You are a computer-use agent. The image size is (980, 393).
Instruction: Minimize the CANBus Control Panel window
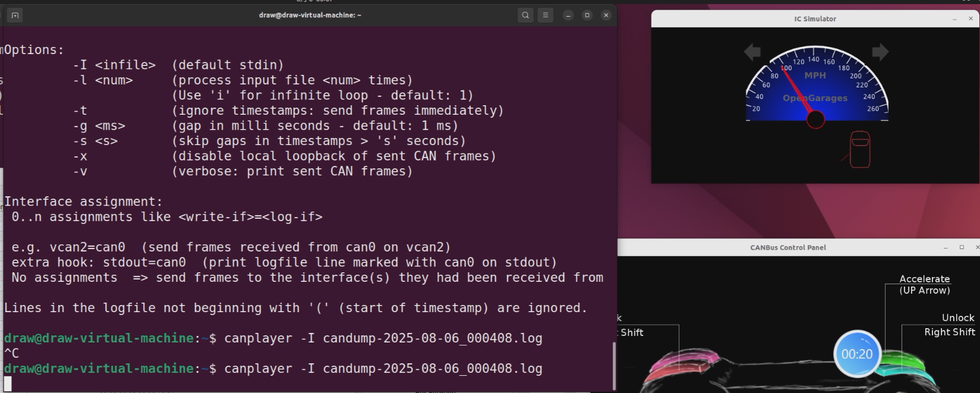point(946,247)
